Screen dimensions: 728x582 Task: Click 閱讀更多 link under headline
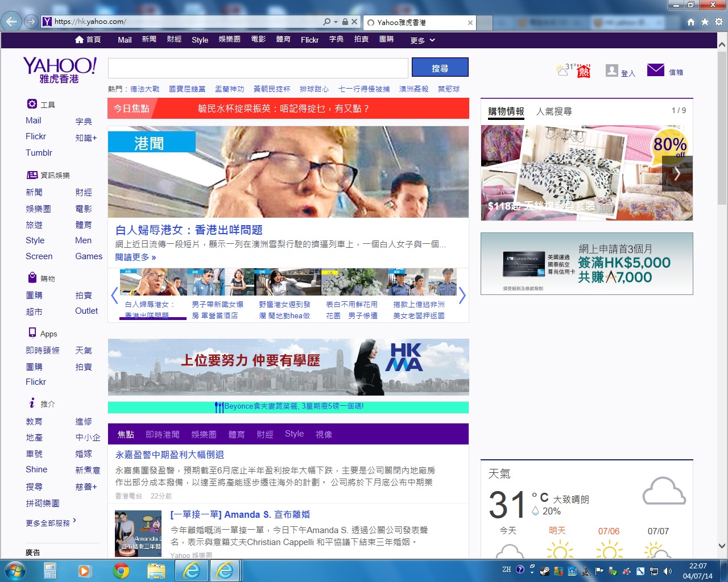[x=135, y=257]
